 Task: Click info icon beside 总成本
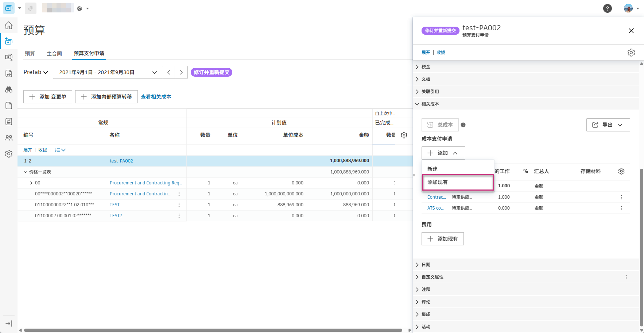[463, 125]
